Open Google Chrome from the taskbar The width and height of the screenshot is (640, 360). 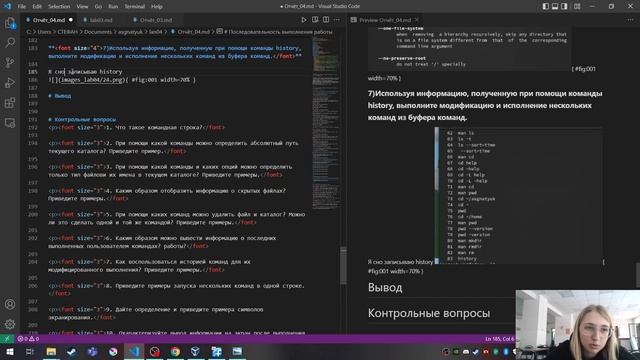175,351
